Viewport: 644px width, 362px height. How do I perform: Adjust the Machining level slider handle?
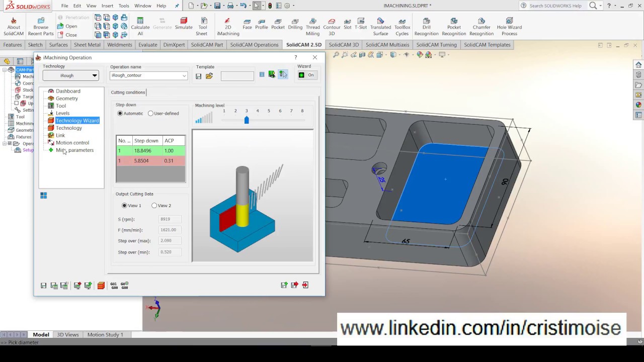coord(247,120)
